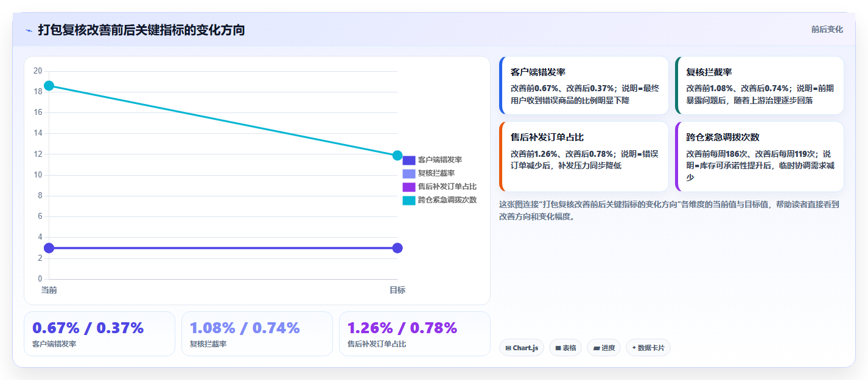
Task: Click the 数据卡片 tag
Action: 648,348
